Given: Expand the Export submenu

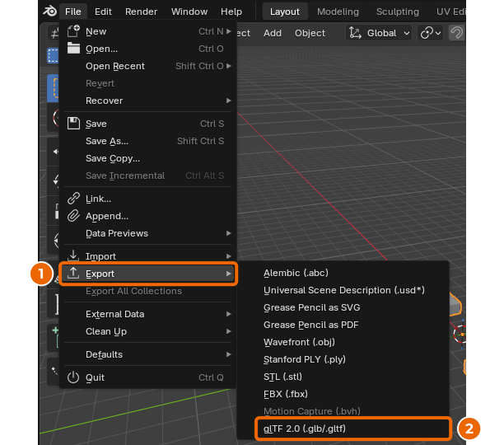Looking at the screenshot, I should click(x=148, y=274).
